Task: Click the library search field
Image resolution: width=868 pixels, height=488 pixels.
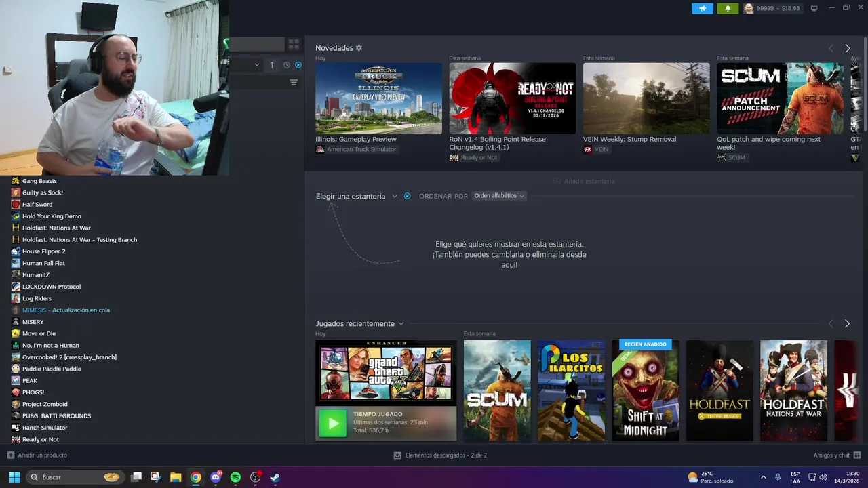Action: [x=256, y=44]
